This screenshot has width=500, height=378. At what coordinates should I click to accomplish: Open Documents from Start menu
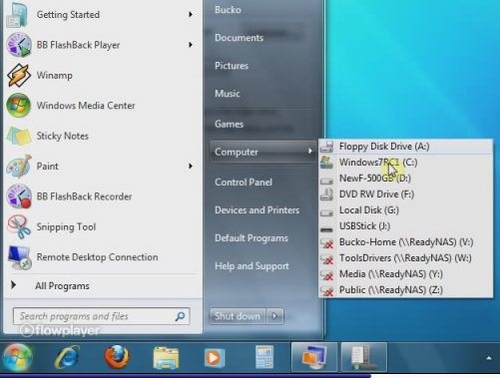(239, 38)
